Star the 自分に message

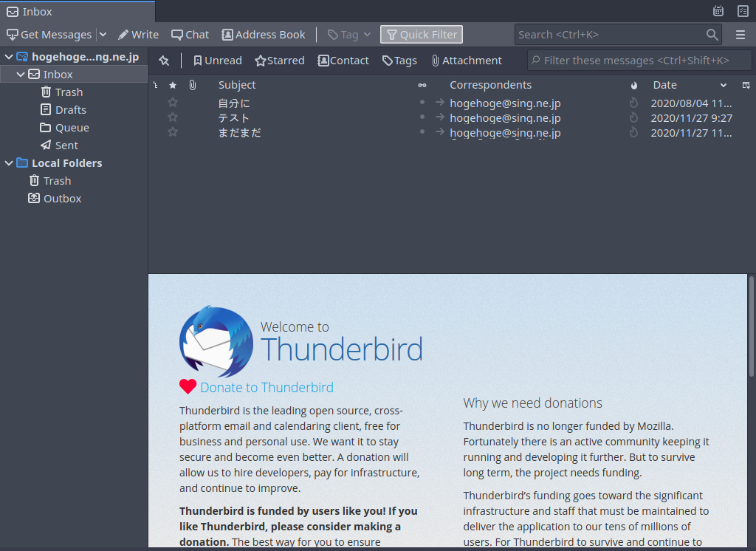click(173, 103)
